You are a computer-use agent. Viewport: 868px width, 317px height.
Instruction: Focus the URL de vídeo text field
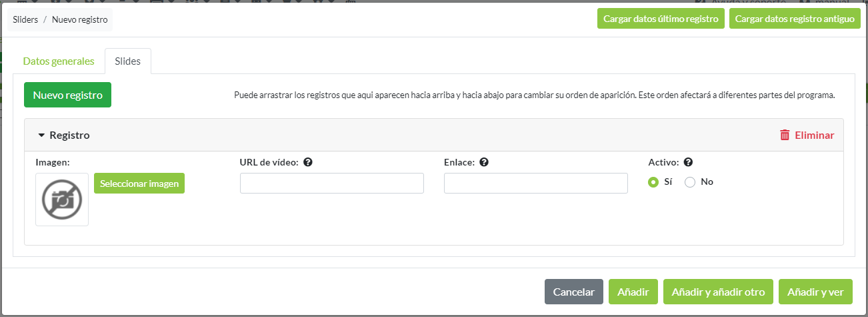(x=332, y=184)
